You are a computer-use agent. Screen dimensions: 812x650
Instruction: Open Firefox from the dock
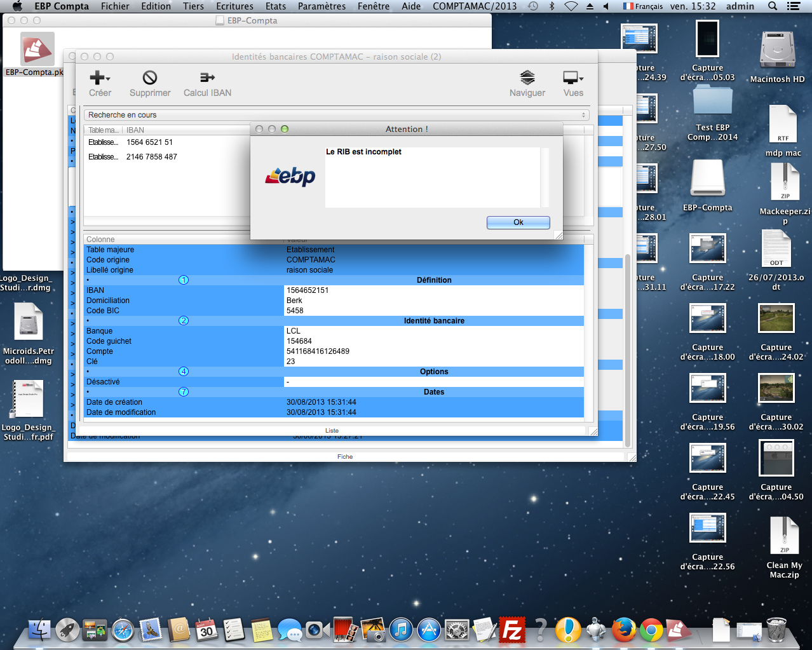tap(624, 630)
